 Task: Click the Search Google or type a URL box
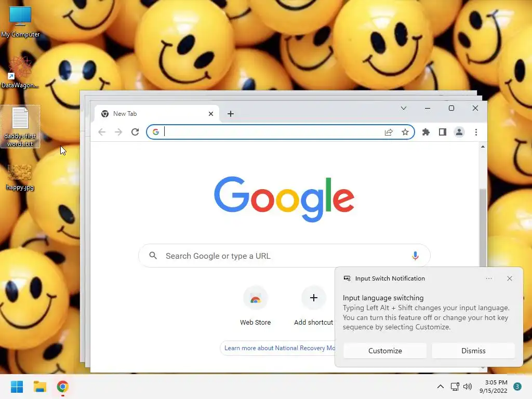284,256
